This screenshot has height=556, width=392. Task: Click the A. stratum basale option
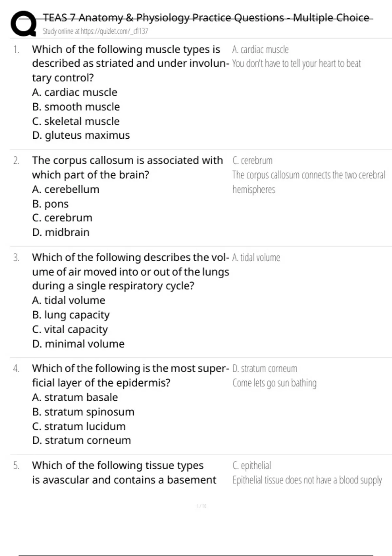tap(75, 397)
